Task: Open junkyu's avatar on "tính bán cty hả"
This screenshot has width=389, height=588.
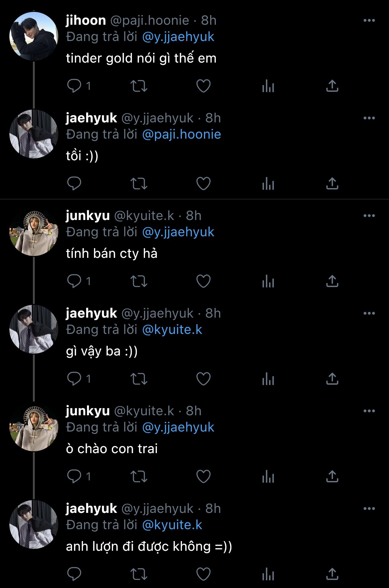Action: (34, 232)
